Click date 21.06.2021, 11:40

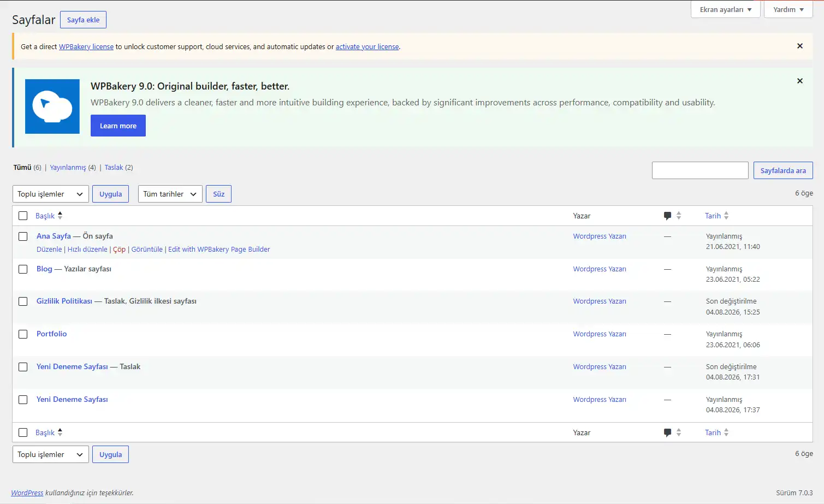[x=733, y=247]
